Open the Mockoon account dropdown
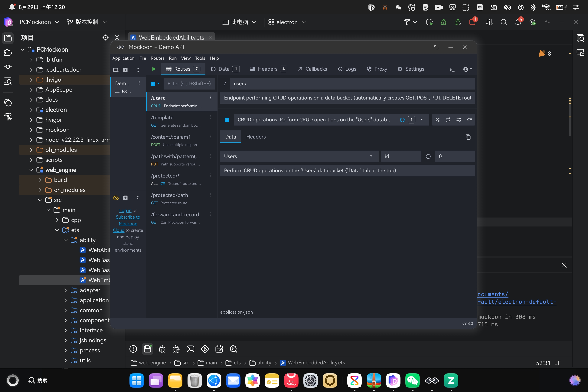 468,69
